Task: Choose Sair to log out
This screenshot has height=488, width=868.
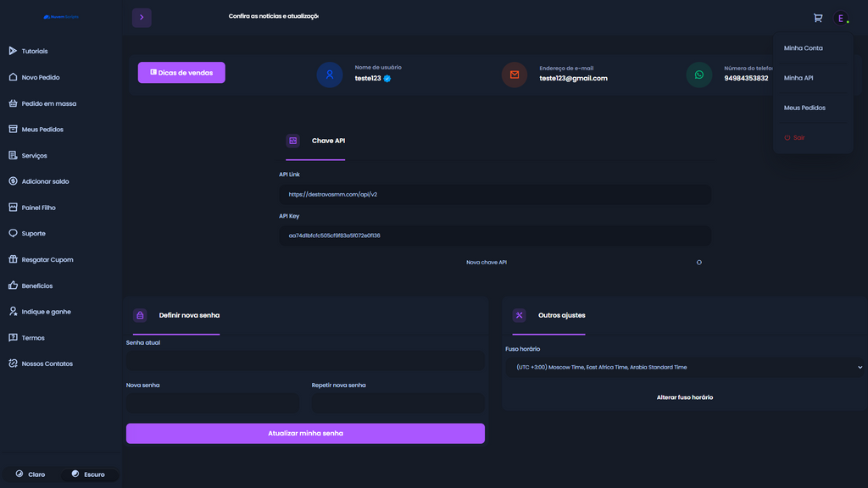Action: point(794,137)
